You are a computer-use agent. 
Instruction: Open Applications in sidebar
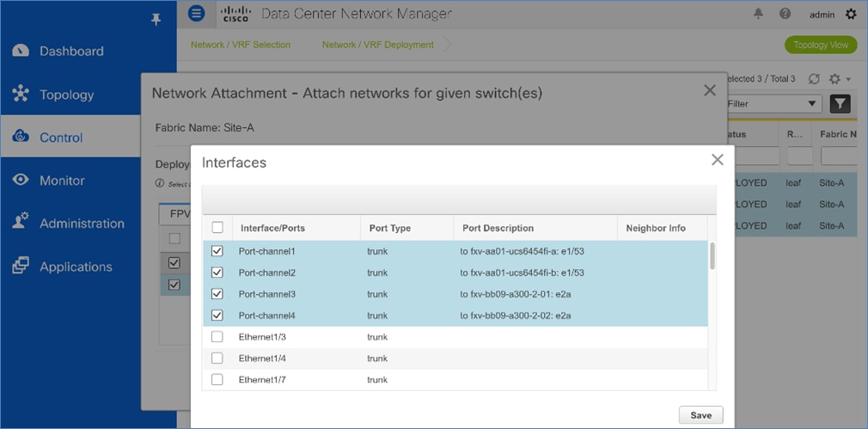(76, 267)
